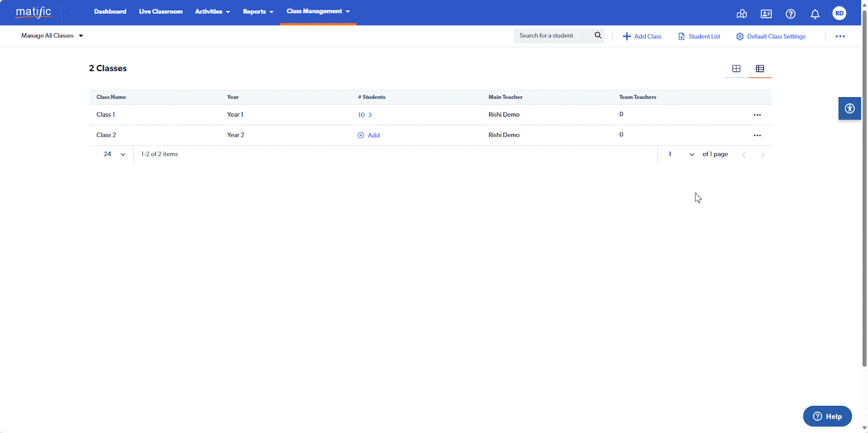This screenshot has height=433, width=868.
Task: Add students to Class 2
Action: pos(368,135)
